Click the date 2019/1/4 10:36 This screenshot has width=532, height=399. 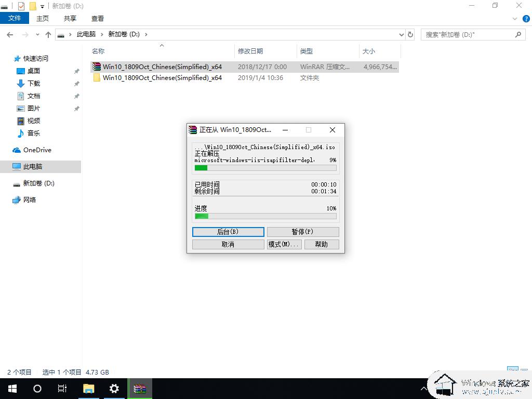[x=261, y=78]
